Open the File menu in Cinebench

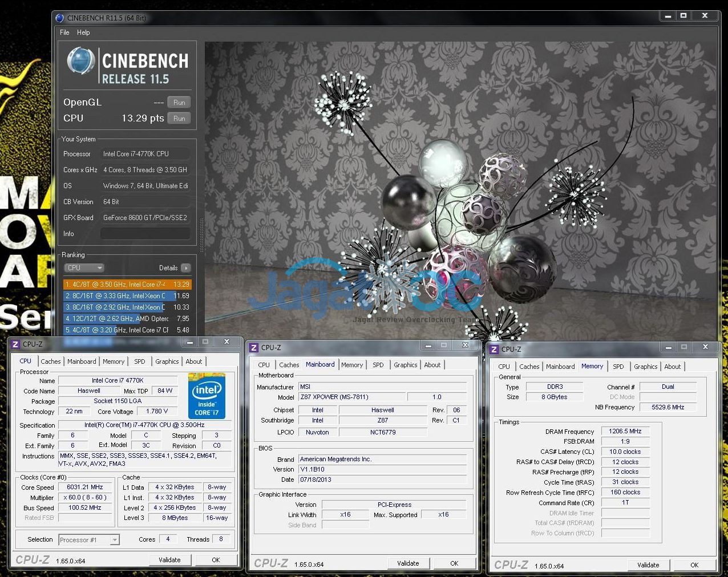[64, 32]
